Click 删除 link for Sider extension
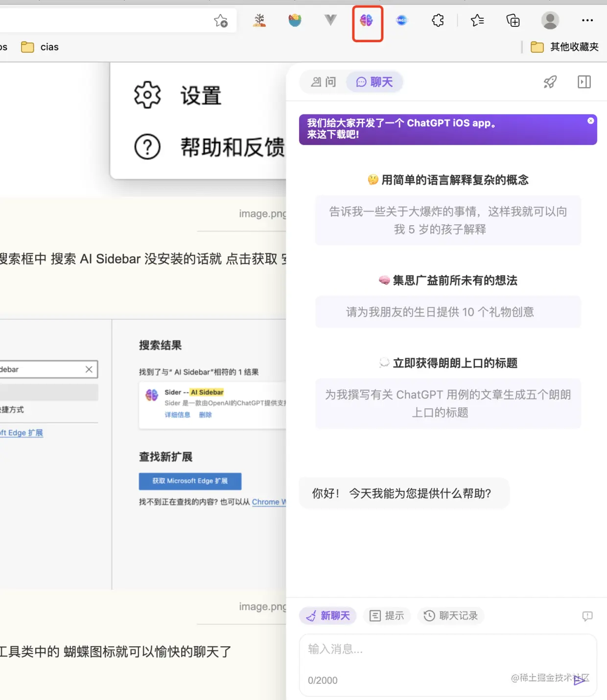The width and height of the screenshot is (607, 700). click(x=206, y=415)
